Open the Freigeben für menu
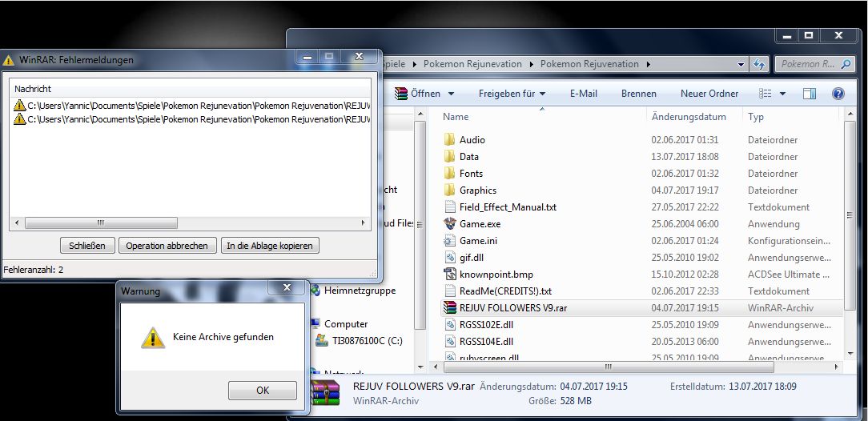The width and height of the screenshot is (868, 421). [512, 94]
